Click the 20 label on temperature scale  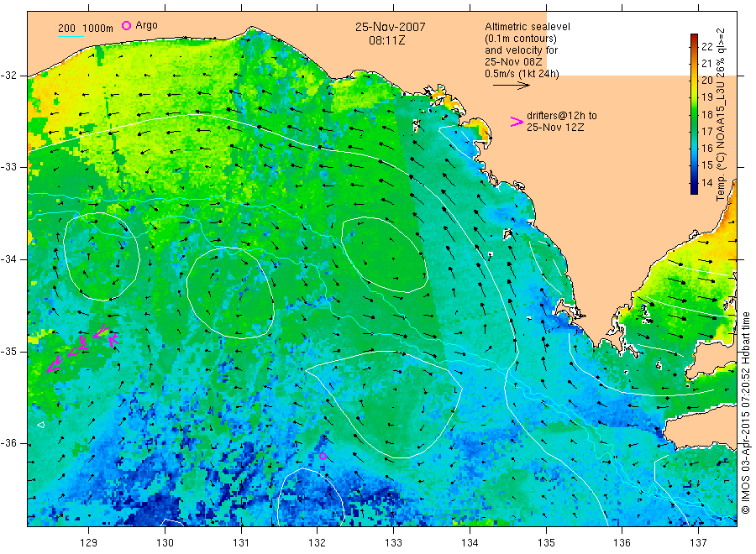(706, 80)
